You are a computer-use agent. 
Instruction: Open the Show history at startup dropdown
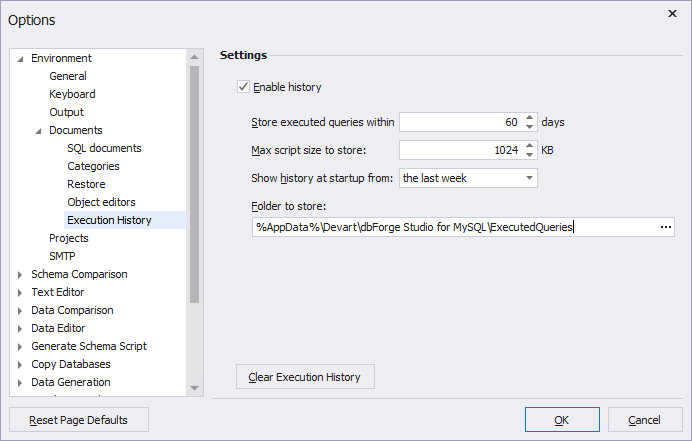click(529, 178)
